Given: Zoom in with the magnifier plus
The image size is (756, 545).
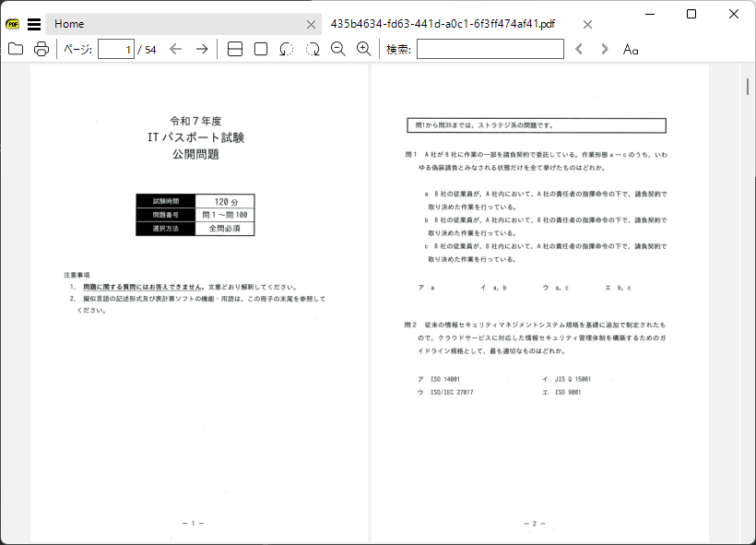Looking at the screenshot, I should (364, 49).
